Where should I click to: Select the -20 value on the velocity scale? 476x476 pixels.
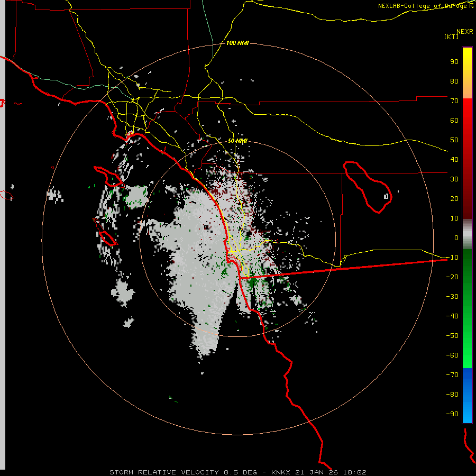(x=452, y=277)
